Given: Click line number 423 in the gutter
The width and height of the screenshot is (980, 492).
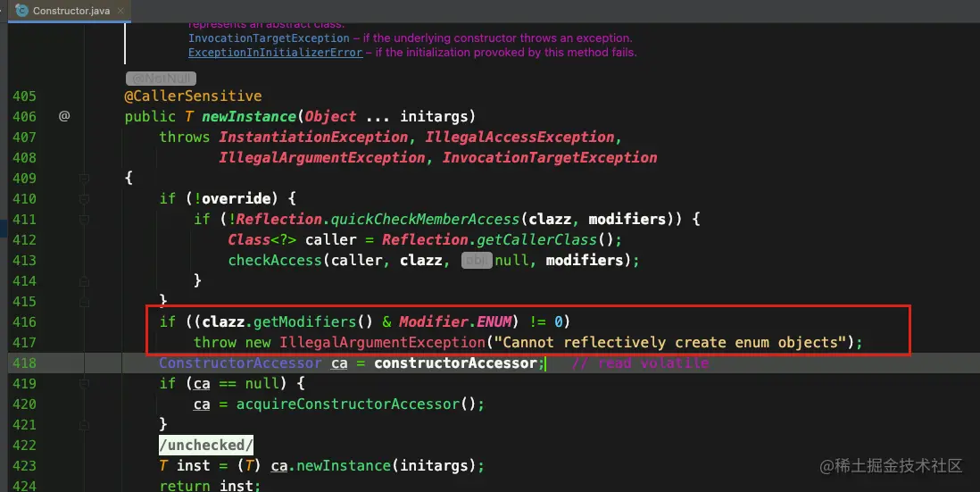Looking at the screenshot, I should (x=24, y=466).
